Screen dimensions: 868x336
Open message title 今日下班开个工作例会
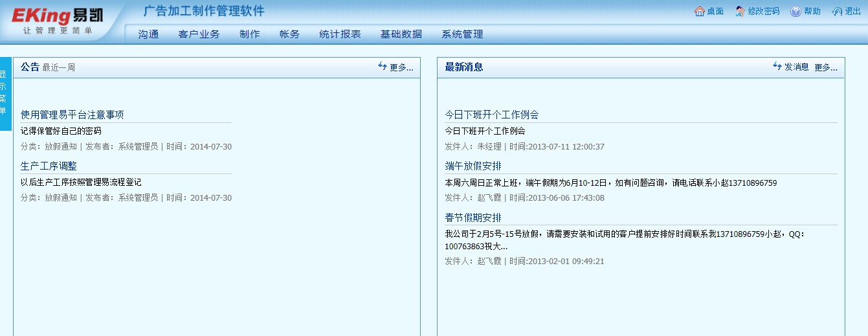[x=492, y=115]
